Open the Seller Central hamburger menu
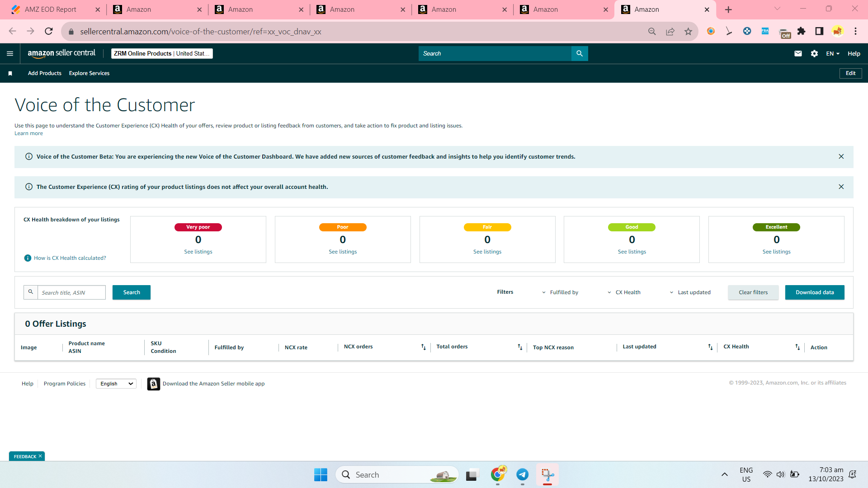Screen dimensions: 868x488 point(10,54)
